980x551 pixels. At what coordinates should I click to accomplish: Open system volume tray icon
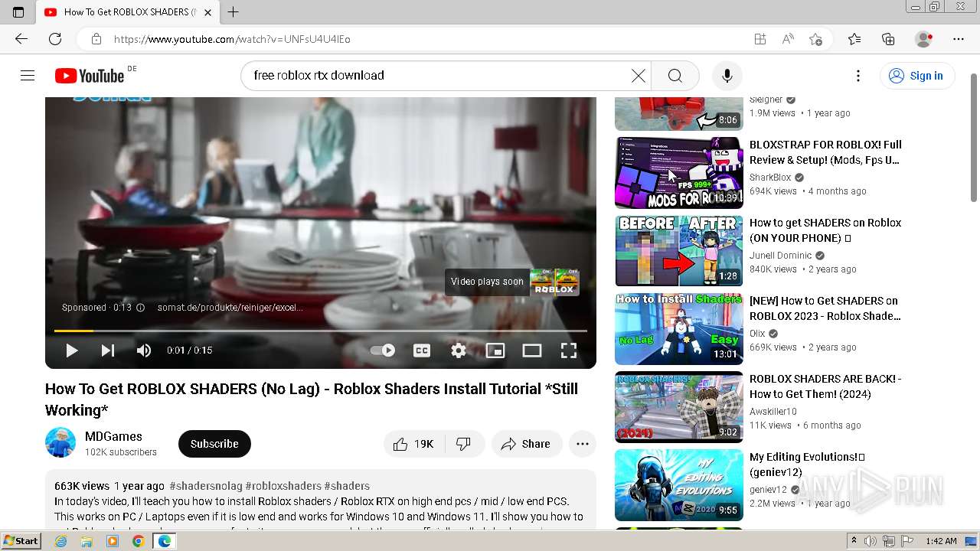(x=871, y=541)
